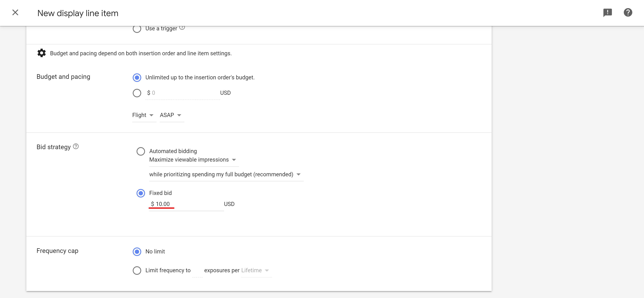Image resolution: width=644 pixels, height=298 pixels.
Task: Open the prioritizing spending full budget dropdown
Action: click(x=225, y=174)
